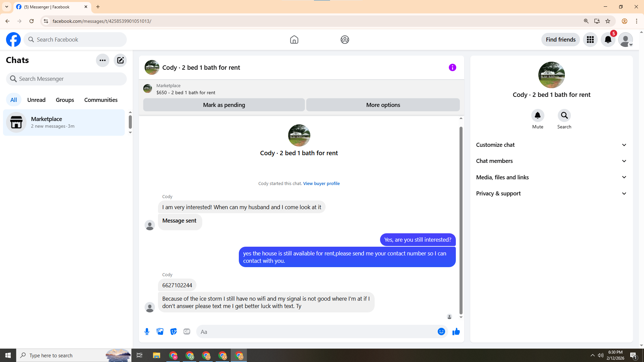Focus the Search Facebook field
The image size is (644, 362).
[75, 40]
